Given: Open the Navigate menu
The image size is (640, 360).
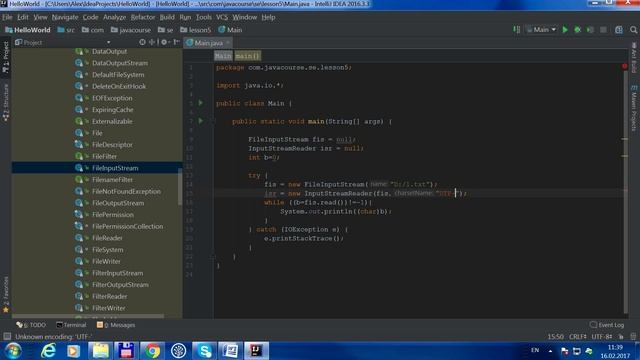Looking at the screenshot, I should pyautogui.click(x=65, y=17).
